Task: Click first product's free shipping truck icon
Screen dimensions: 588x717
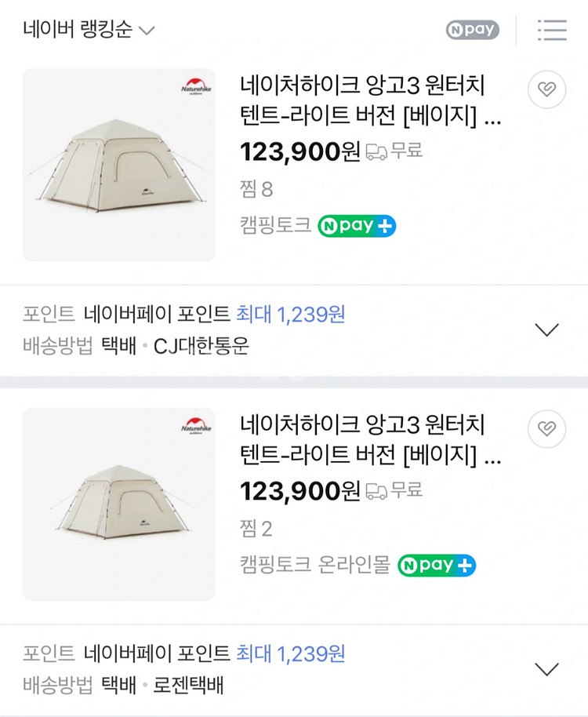Action: pos(376,151)
